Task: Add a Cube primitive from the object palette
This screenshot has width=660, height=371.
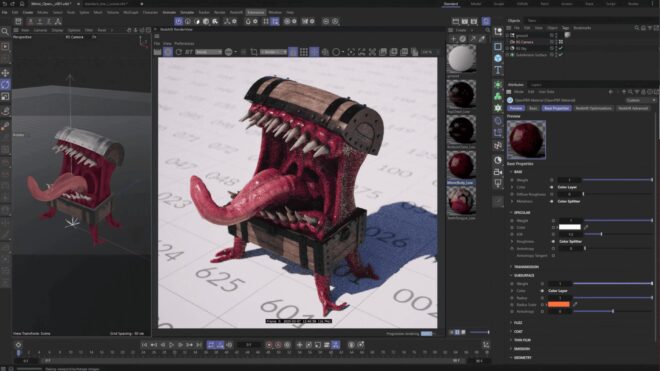Action: click(x=498, y=46)
